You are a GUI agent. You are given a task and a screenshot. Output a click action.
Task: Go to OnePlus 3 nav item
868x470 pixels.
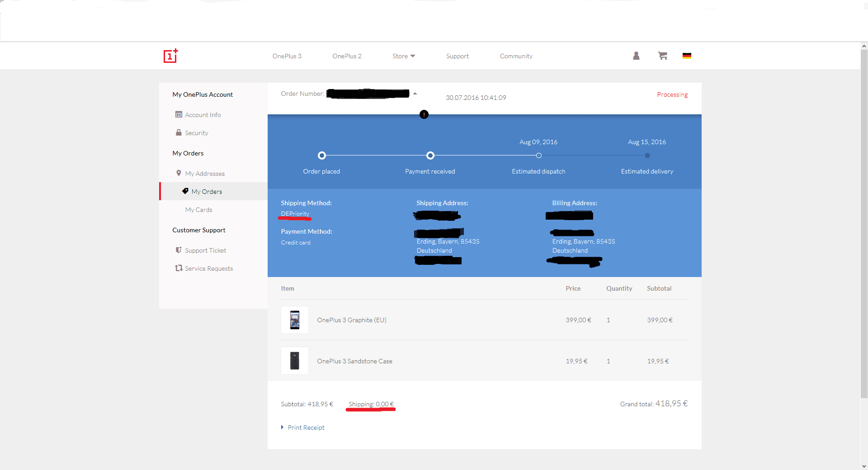[287, 56]
